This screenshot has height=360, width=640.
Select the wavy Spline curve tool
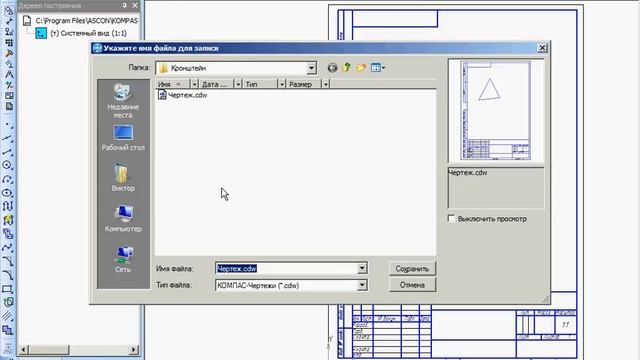[x=8, y=248]
